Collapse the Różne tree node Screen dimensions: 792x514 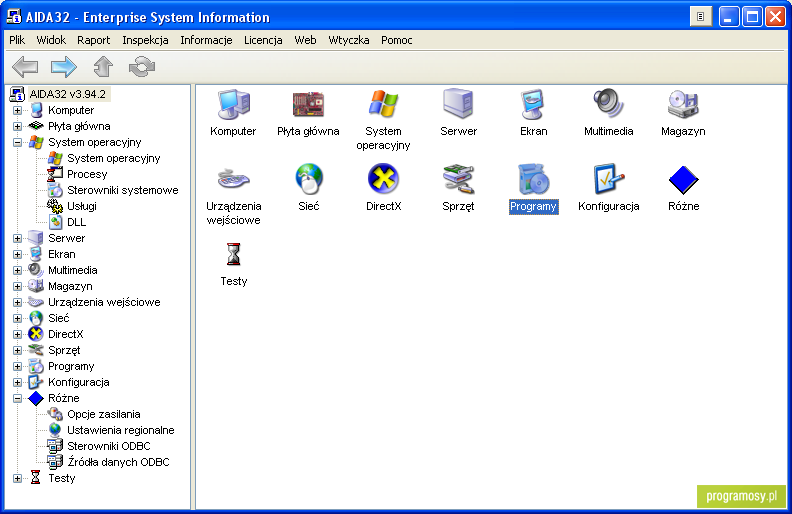coord(17,398)
